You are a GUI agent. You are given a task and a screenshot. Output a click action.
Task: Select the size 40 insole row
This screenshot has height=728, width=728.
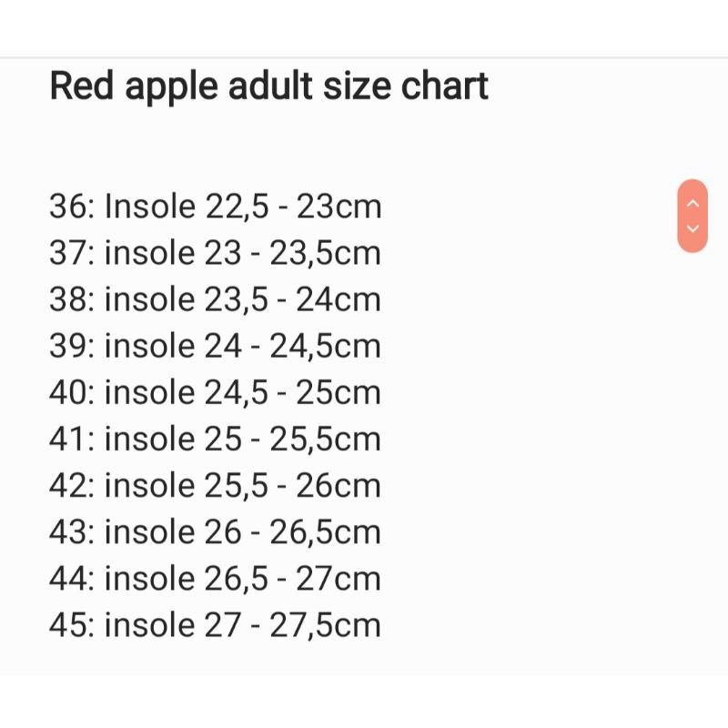pyautogui.click(x=215, y=392)
